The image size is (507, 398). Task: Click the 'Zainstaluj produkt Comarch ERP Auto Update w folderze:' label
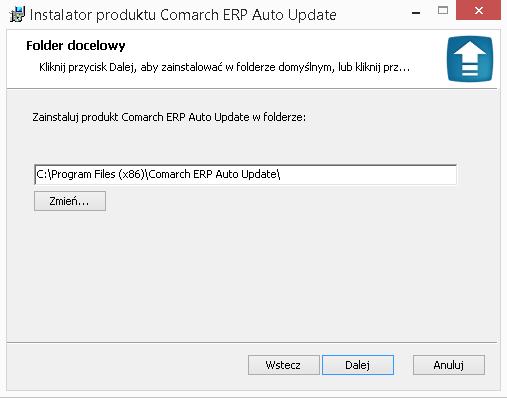tap(169, 117)
